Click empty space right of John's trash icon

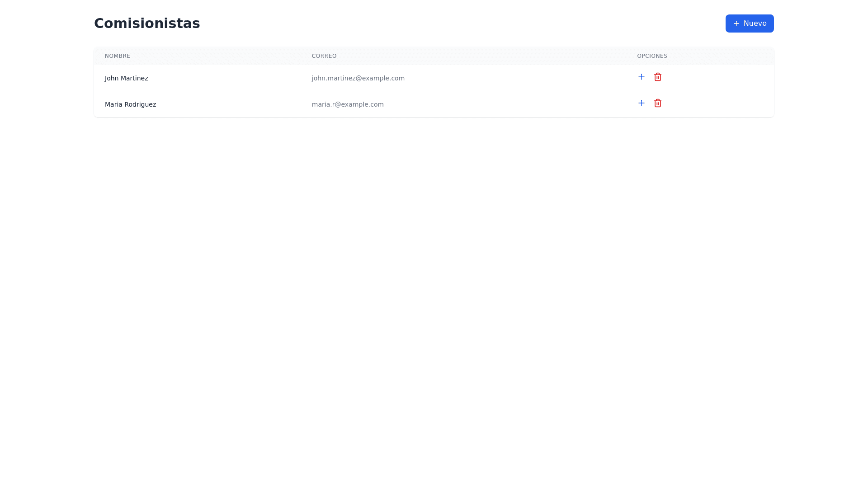719,78
